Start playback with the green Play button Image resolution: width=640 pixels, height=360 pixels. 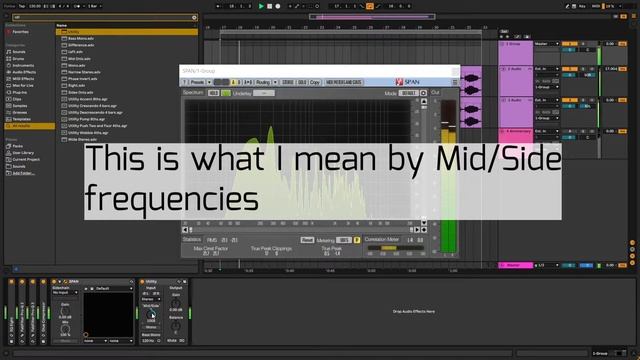pyautogui.click(x=261, y=6)
